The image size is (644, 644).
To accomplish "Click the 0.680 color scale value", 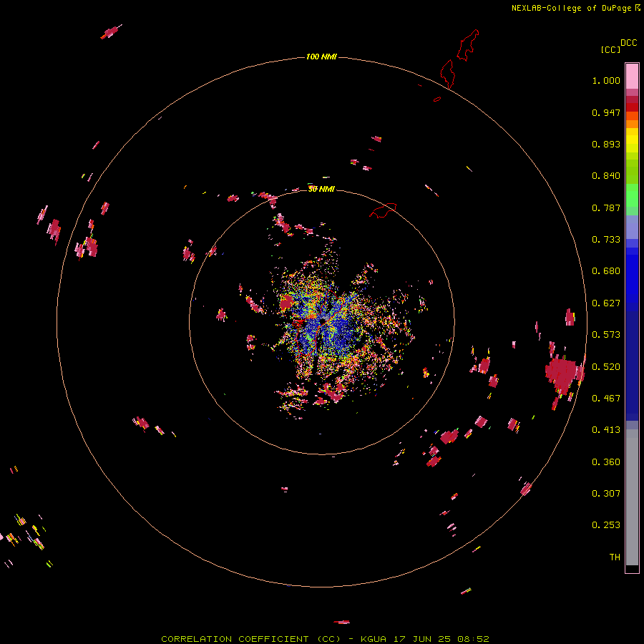I will (x=606, y=271).
